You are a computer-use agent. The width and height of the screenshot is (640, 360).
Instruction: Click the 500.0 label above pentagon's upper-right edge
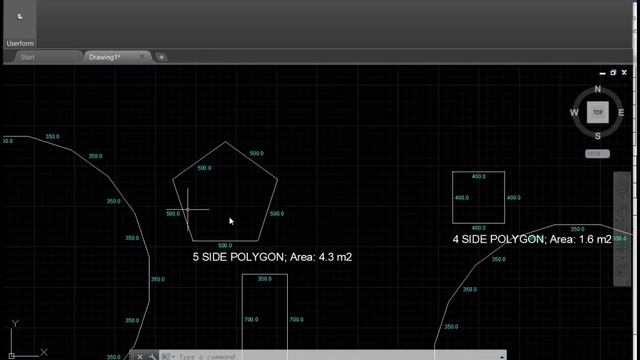point(257,153)
